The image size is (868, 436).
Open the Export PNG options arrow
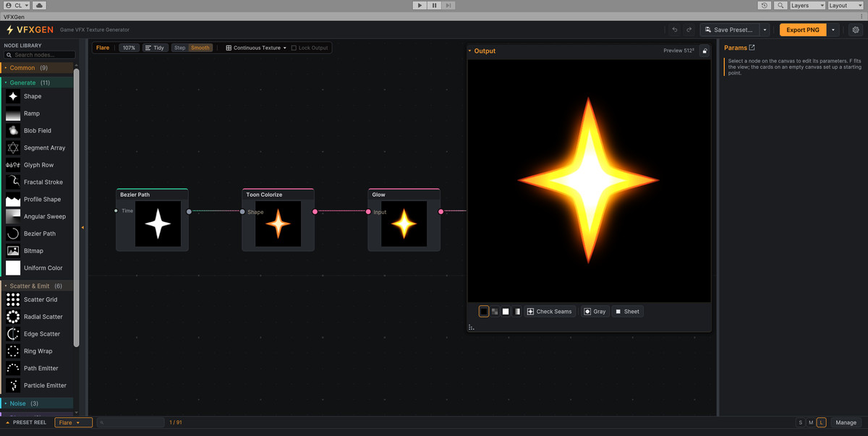point(834,30)
